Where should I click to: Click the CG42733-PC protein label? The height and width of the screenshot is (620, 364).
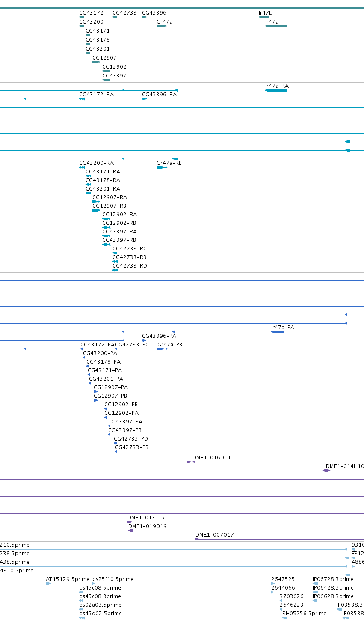pyautogui.click(x=132, y=345)
